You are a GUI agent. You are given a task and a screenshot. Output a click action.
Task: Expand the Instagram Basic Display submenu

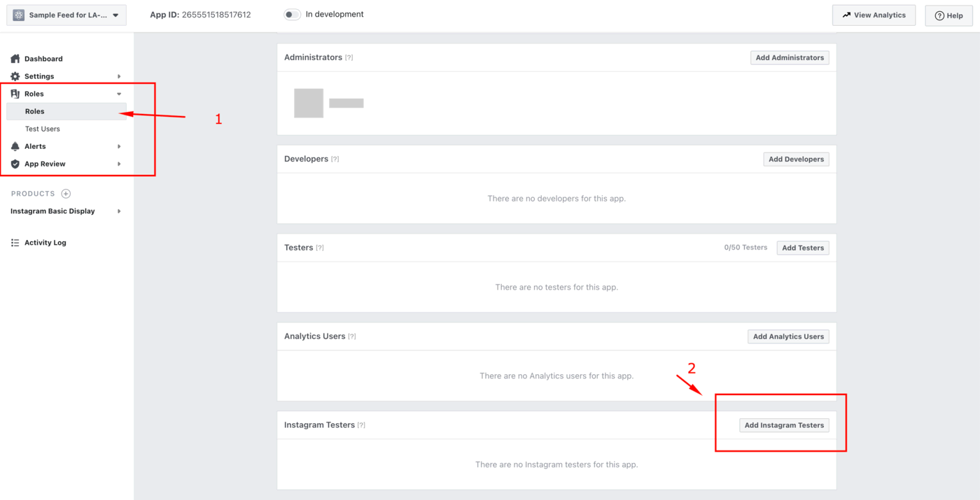(x=119, y=211)
